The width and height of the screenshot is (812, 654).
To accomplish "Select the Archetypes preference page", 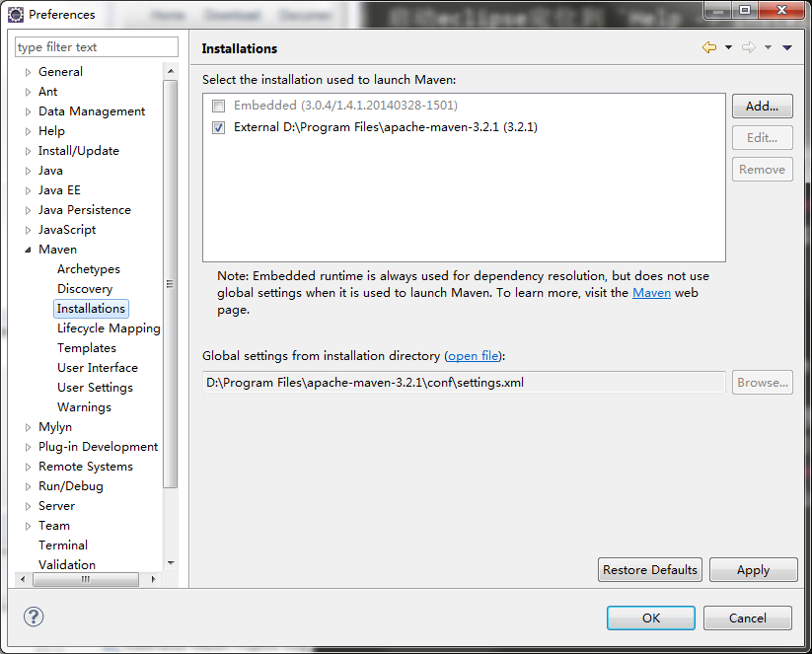I will tap(89, 269).
